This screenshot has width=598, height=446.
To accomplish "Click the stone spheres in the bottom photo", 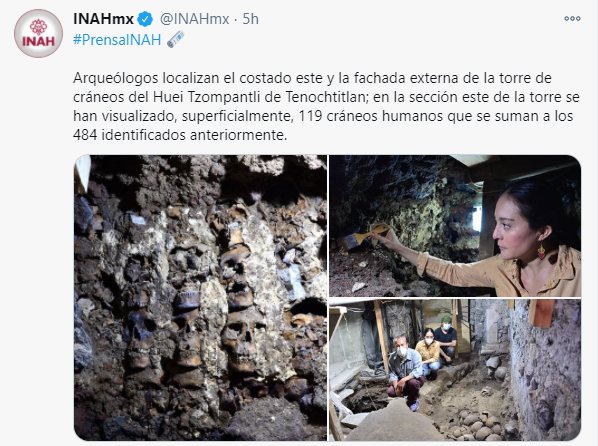I will pos(477,423).
